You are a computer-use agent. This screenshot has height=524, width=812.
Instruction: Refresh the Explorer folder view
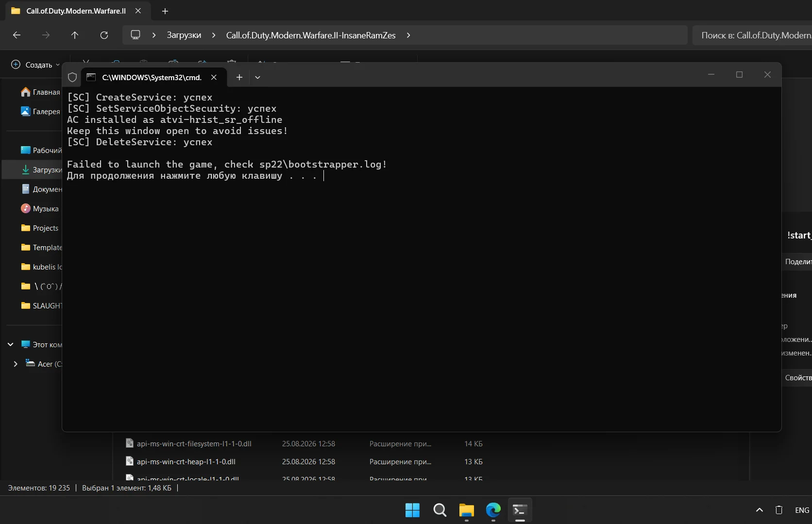click(x=104, y=35)
